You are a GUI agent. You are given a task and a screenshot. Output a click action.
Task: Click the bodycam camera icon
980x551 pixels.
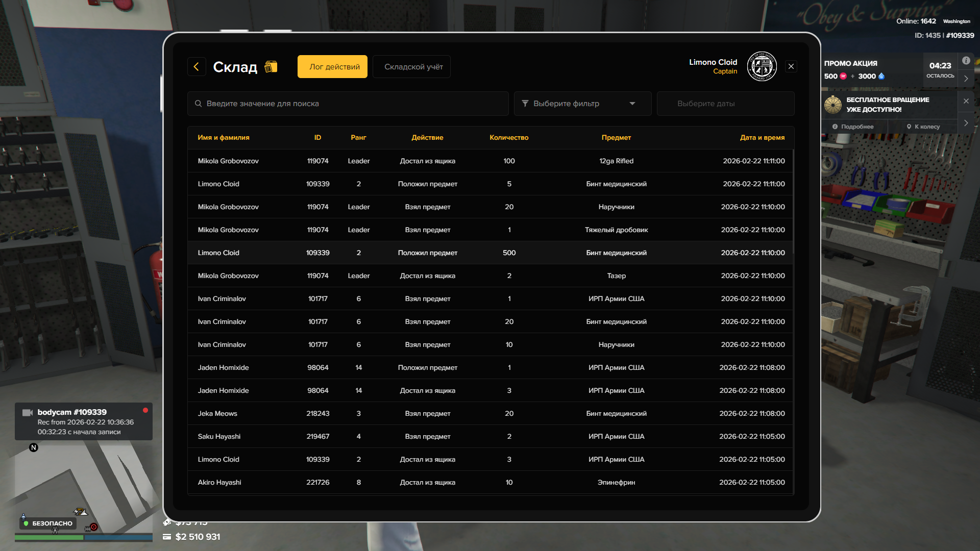pyautogui.click(x=28, y=412)
